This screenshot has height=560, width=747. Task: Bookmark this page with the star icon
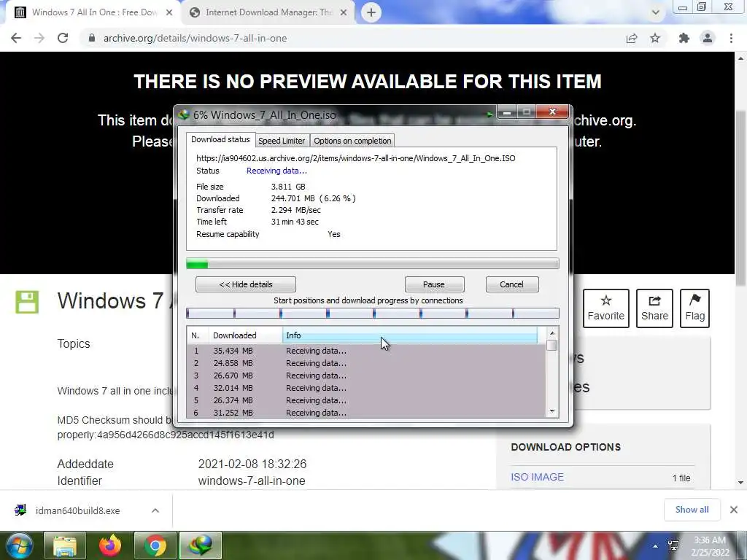[x=655, y=38]
